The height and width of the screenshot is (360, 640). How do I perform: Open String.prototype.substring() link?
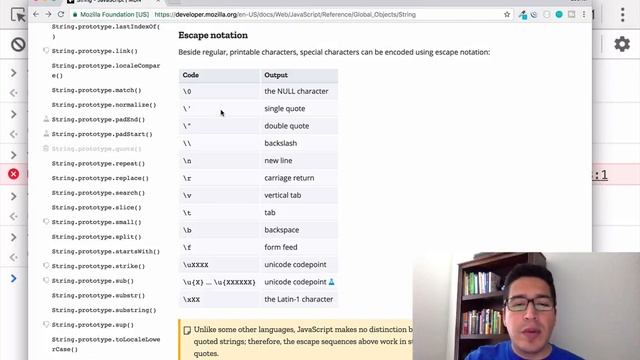(x=104, y=311)
